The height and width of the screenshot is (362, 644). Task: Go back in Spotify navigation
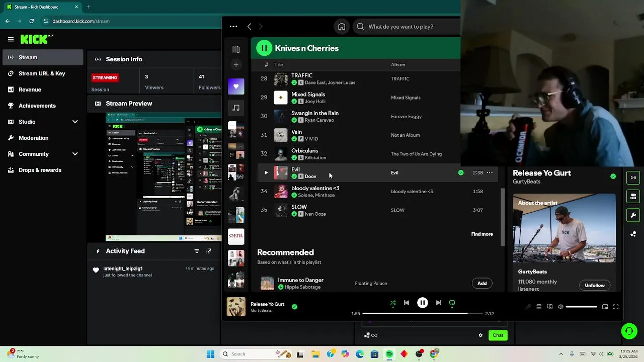coord(249,27)
